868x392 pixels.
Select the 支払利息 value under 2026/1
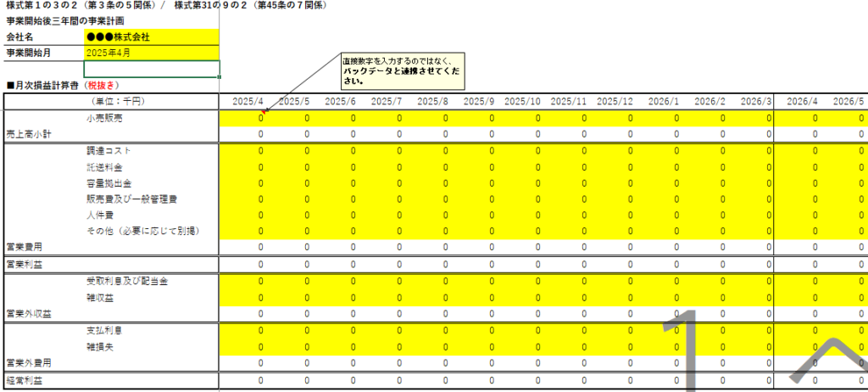660,329
